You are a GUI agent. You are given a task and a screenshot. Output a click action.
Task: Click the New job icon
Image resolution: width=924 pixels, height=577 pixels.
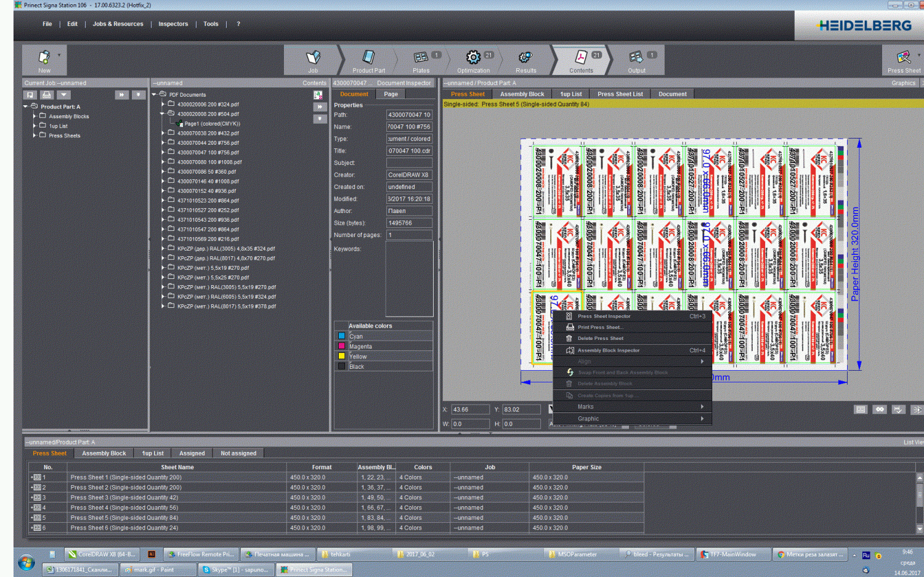(44, 57)
